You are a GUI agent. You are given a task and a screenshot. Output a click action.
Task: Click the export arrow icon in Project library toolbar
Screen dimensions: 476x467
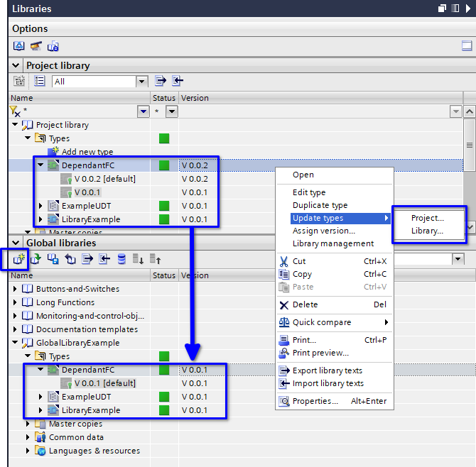tap(161, 81)
